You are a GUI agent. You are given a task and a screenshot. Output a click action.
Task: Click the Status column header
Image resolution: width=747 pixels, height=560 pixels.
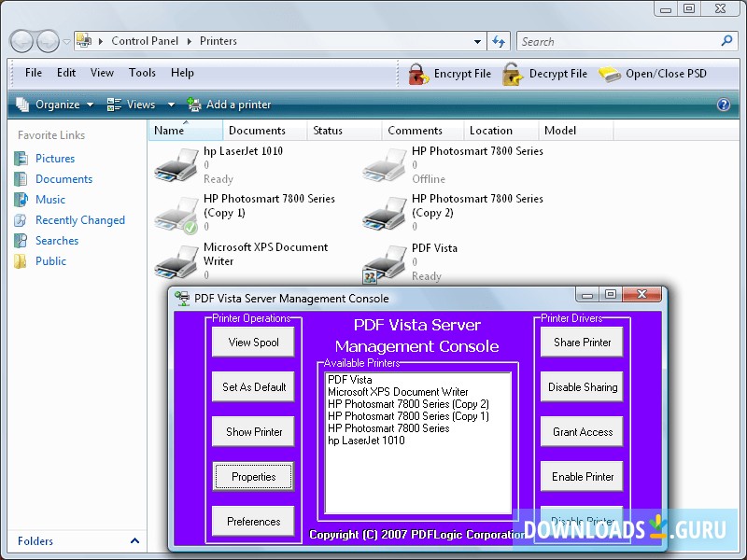(x=344, y=131)
